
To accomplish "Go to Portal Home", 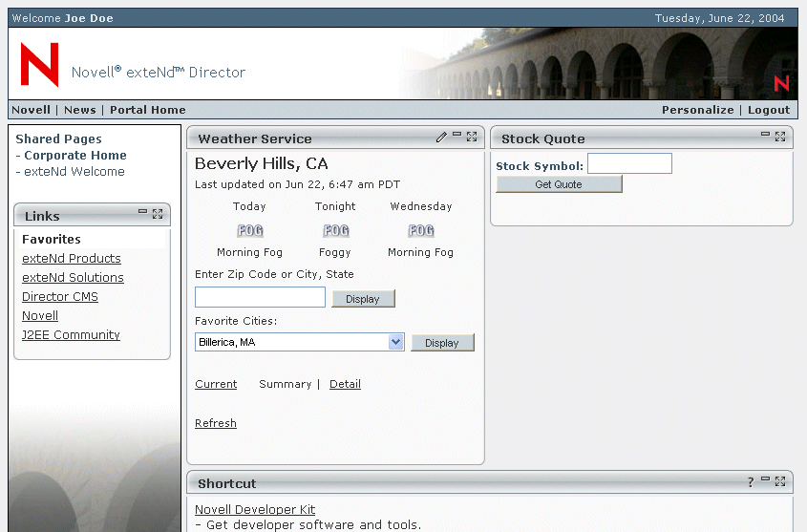I will click(148, 110).
